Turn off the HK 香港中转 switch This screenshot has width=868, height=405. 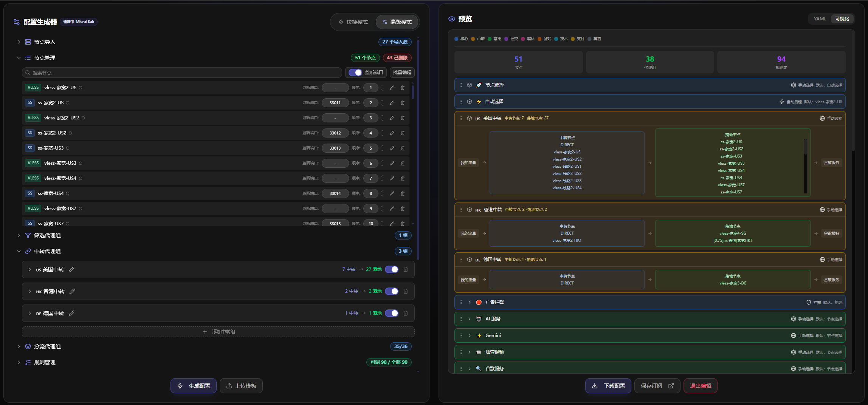(x=392, y=291)
